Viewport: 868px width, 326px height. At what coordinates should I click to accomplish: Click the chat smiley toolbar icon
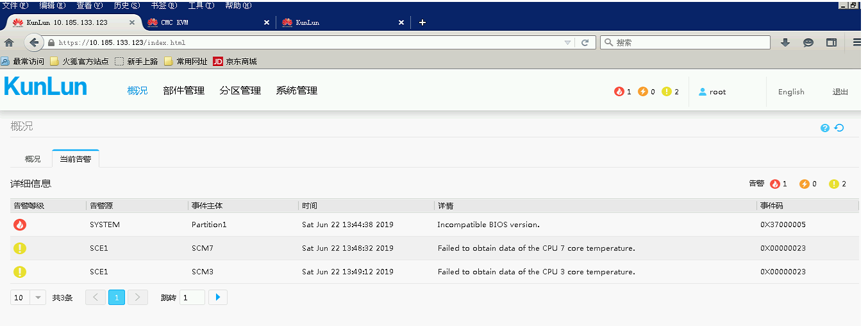(808, 42)
